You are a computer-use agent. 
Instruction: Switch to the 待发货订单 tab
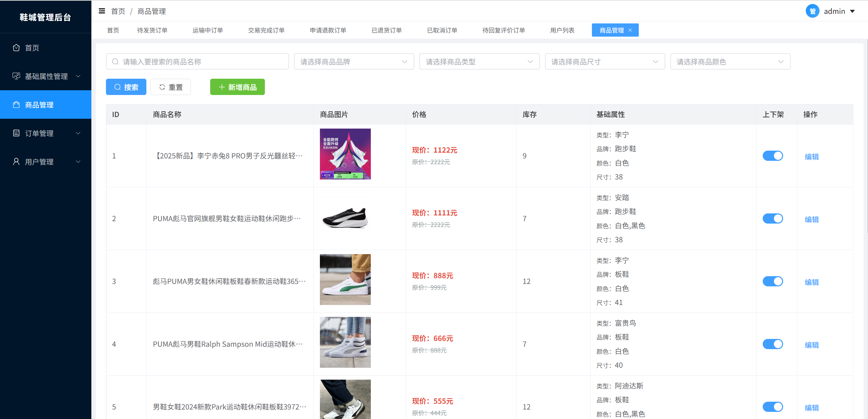coord(152,30)
